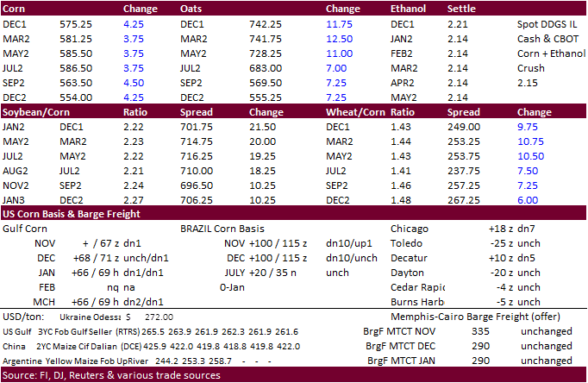
Task: Click corn DEC1 price 575.25
Action: point(76,24)
